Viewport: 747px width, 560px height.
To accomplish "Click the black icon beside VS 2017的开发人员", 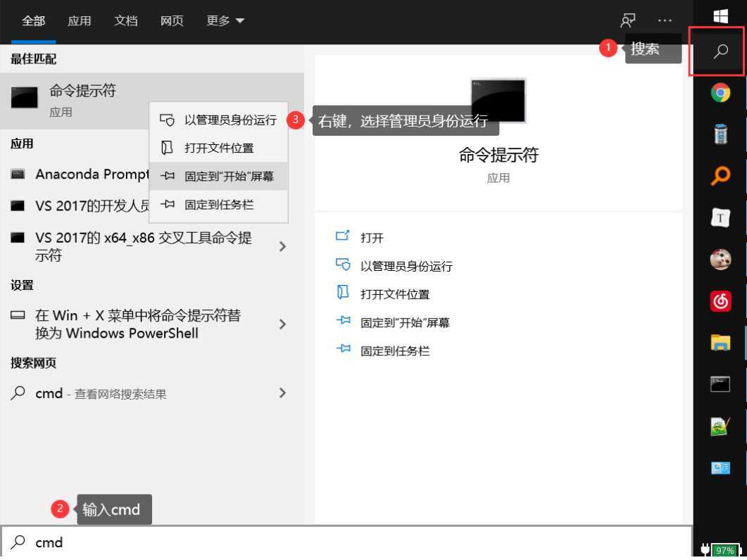I will pos(18,205).
